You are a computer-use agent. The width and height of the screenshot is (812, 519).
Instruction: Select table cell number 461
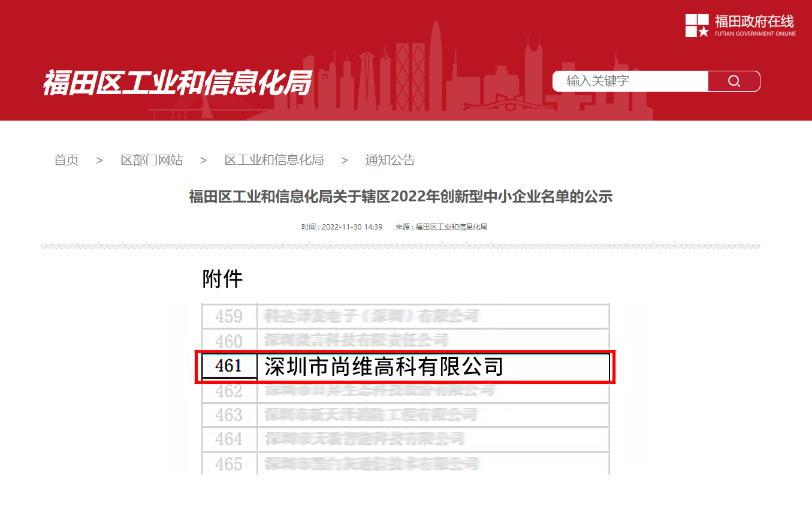coord(230,366)
